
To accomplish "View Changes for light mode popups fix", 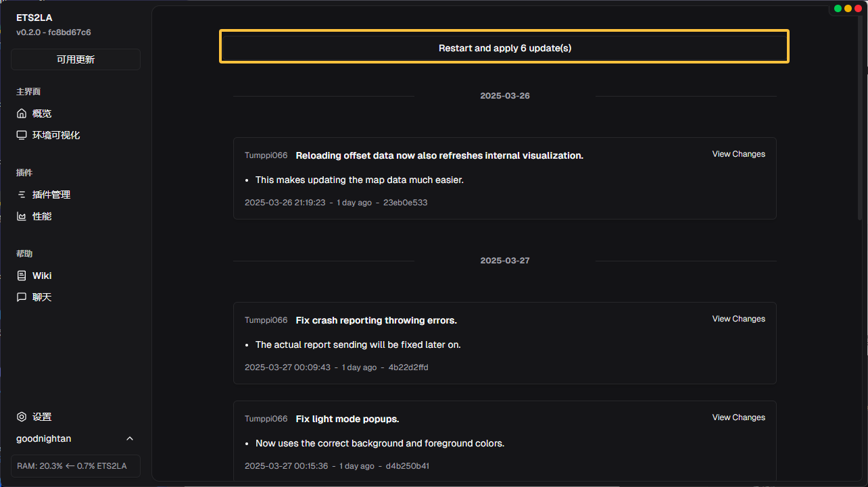I will pos(738,417).
